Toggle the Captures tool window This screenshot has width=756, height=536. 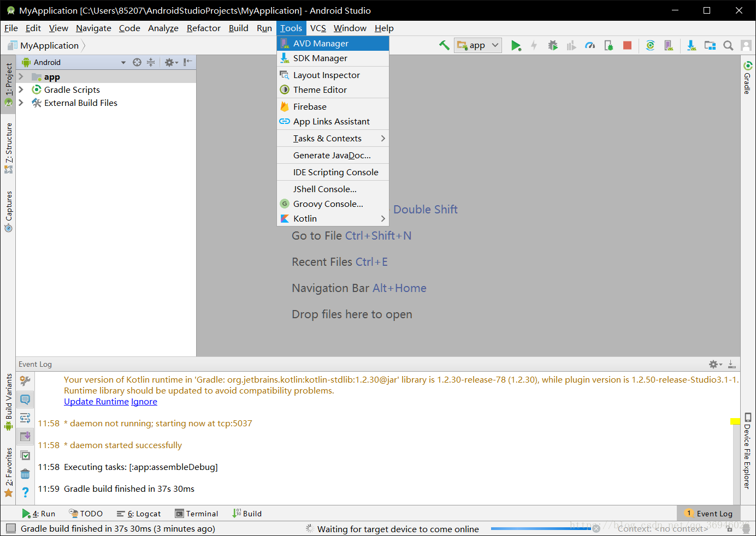pyautogui.click(x=8, y=212)
